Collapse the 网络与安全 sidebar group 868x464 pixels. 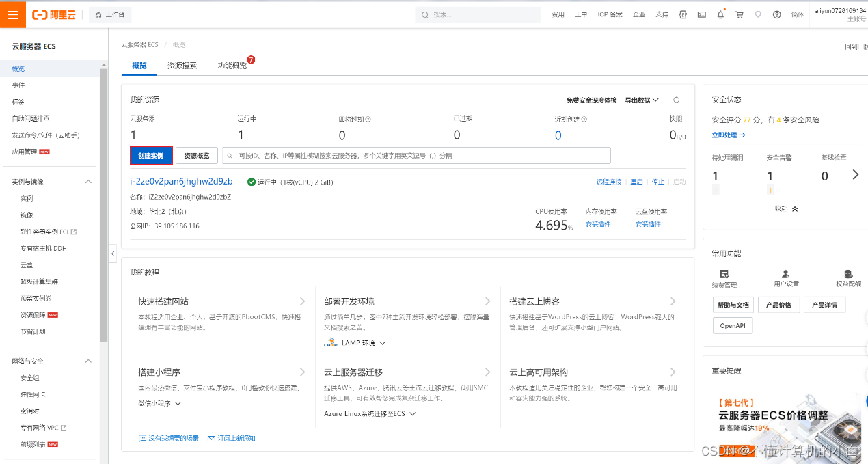(x=88, y=361)
